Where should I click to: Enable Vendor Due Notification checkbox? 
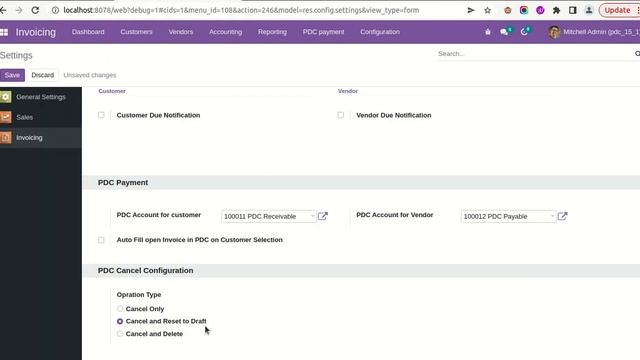[x=341, y=115]
